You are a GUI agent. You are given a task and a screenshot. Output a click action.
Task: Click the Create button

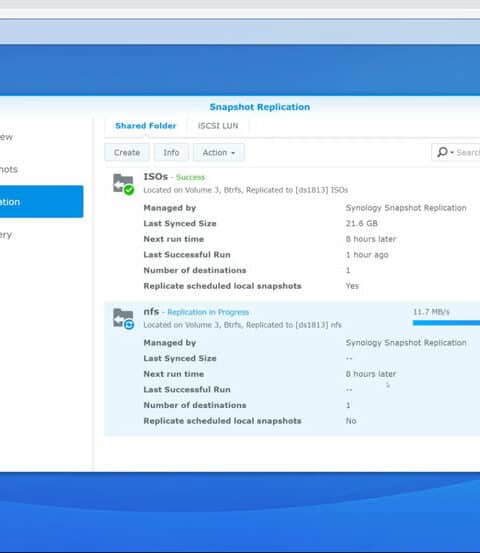[127, 152]
